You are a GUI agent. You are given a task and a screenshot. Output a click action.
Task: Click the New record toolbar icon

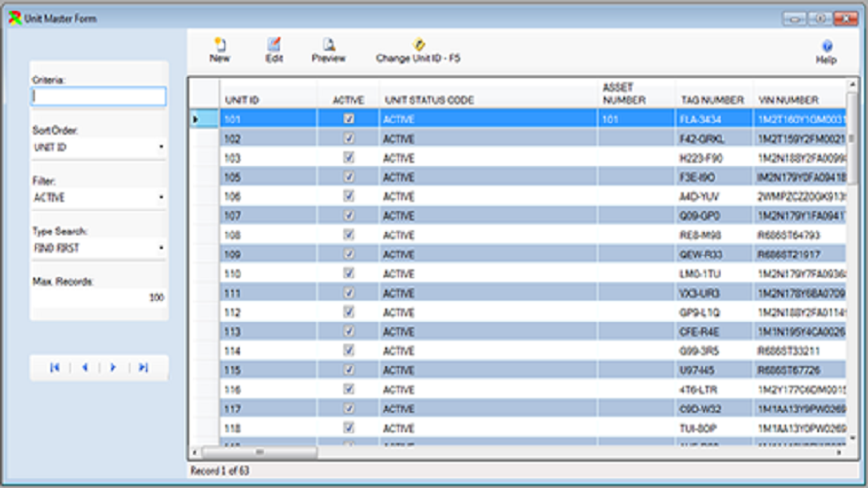pyautogui.click(x=219, y=45)
